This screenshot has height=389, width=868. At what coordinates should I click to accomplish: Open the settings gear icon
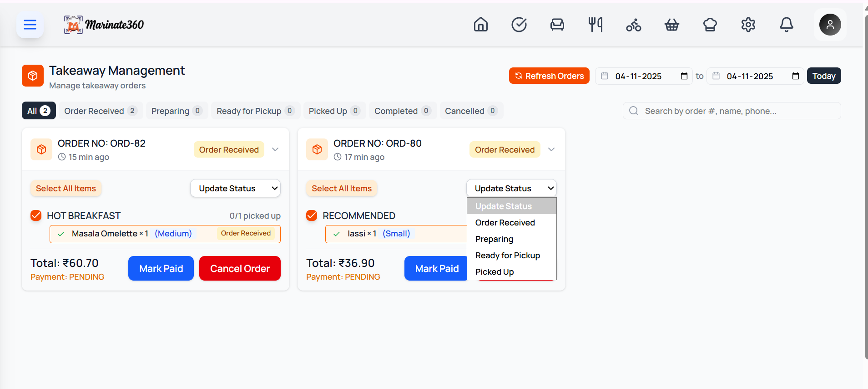point(748,25)
